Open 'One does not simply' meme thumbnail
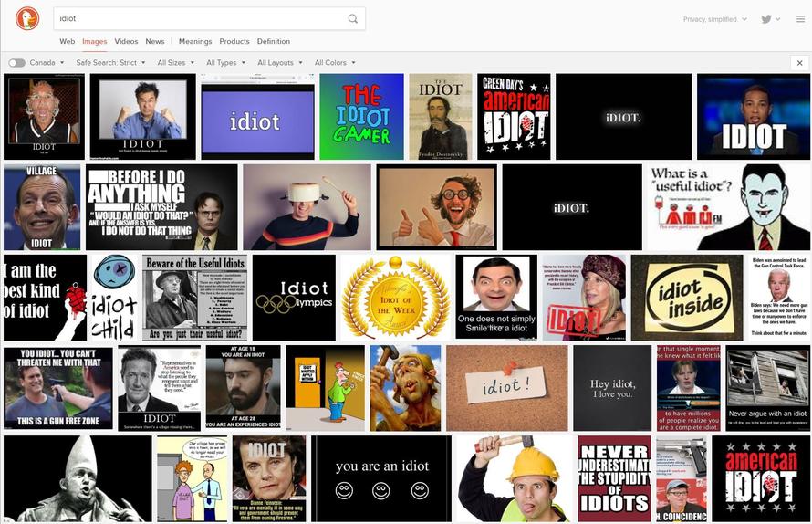This screenshot has width=812, height=524. (496, 298)
